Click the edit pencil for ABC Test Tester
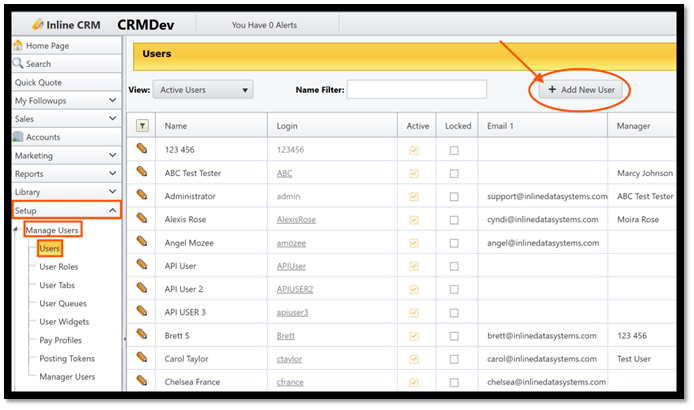 [x=142, y=171]
